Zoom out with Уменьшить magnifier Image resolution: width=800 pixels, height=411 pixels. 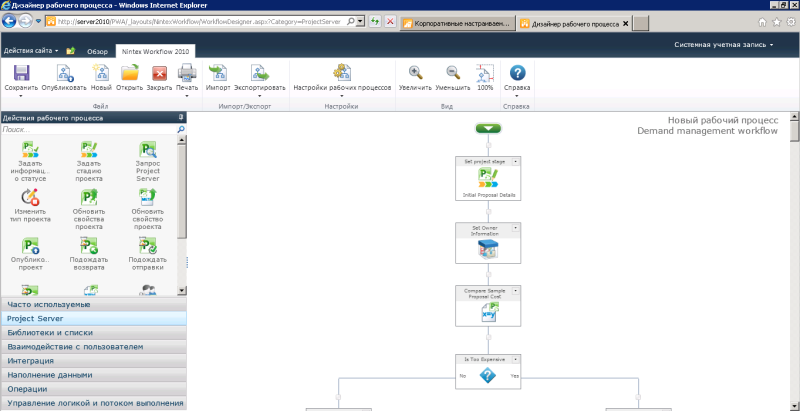coord(453,73)
